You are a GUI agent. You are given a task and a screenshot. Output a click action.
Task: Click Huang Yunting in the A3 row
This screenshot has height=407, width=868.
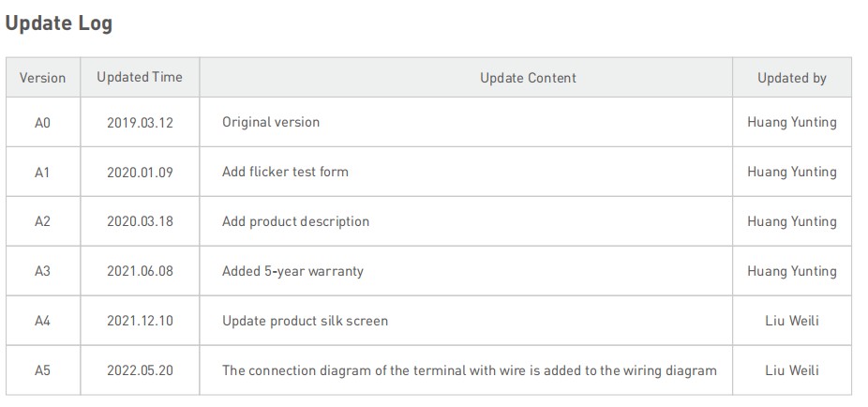point(792,271)
